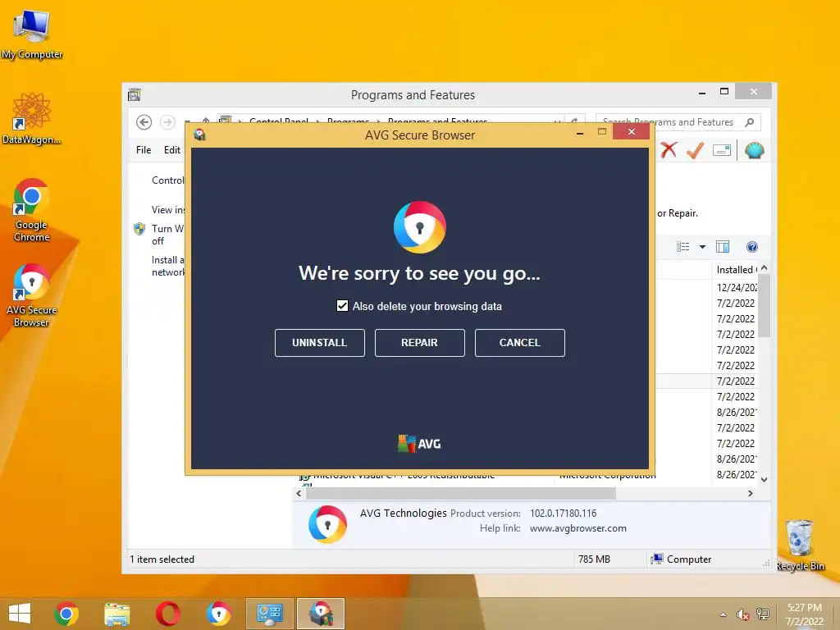Minimize the AVG Secure Browser dialog
This screenshot has width=840, height=630.
(580, 132)
